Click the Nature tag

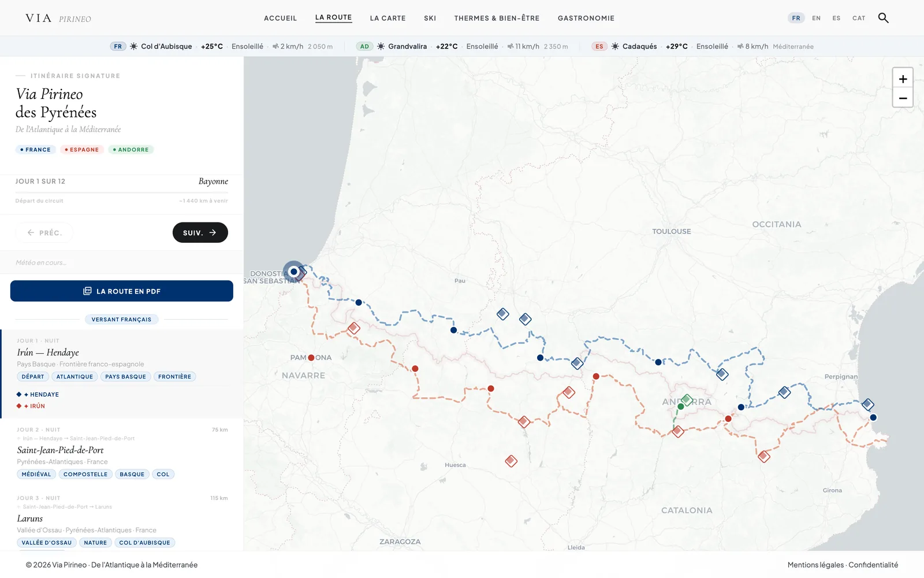(95, 542)
